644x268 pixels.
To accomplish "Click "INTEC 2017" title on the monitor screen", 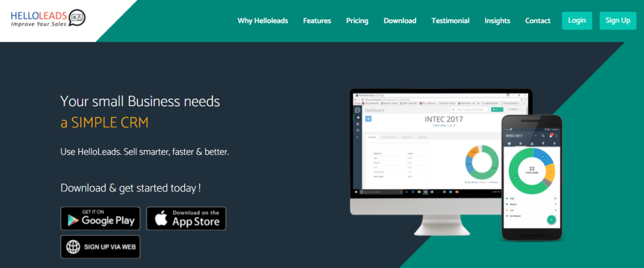I will [x=444, y=118].
